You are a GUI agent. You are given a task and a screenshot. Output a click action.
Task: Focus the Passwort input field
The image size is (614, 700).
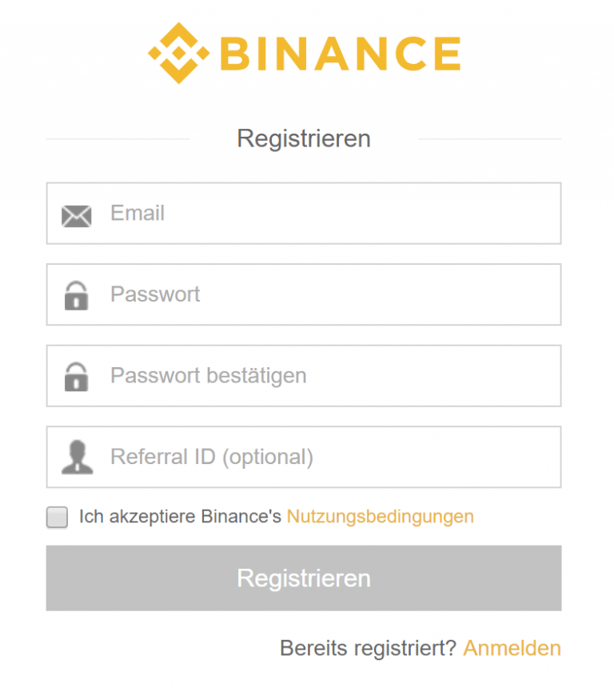point(304,294)
